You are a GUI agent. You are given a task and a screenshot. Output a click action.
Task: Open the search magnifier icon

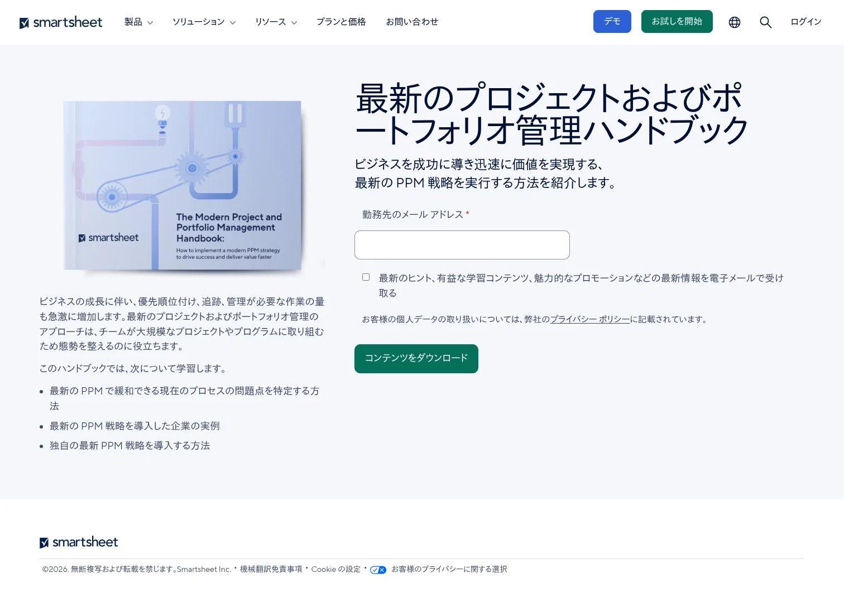point(766,22)
